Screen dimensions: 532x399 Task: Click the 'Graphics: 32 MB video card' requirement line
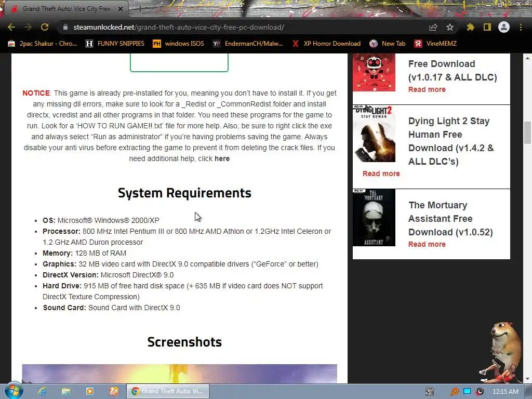click(180, 264)
